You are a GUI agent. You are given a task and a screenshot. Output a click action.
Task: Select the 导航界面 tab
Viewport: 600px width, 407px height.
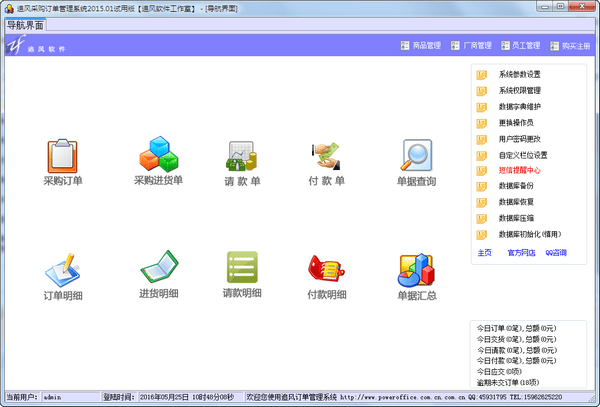[25, 25]
